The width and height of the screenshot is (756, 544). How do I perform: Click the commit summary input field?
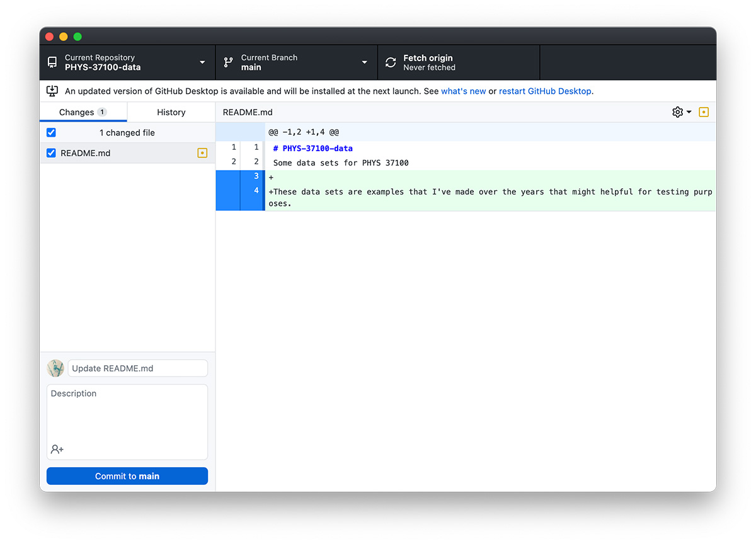click(138, 368)
